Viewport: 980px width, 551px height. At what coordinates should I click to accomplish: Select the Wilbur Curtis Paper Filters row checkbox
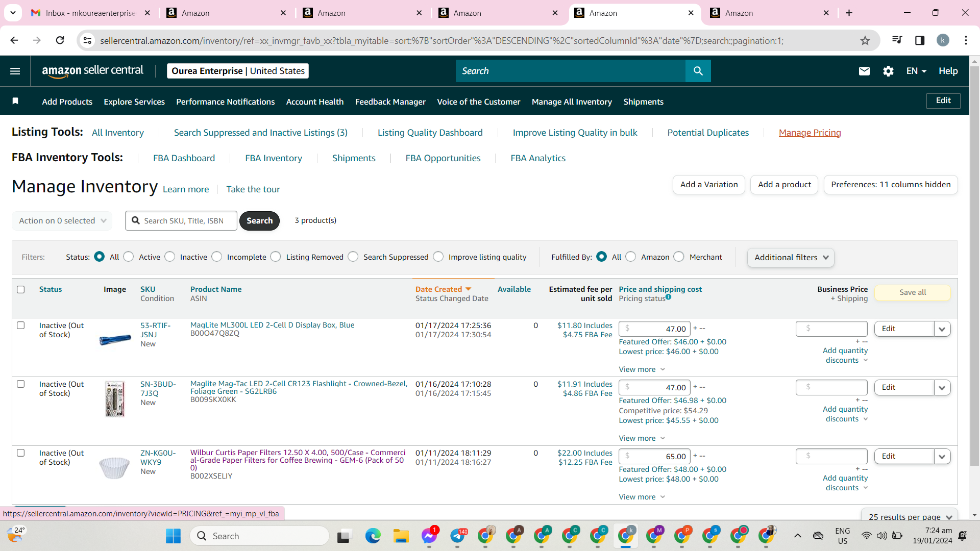coord(21,453)
